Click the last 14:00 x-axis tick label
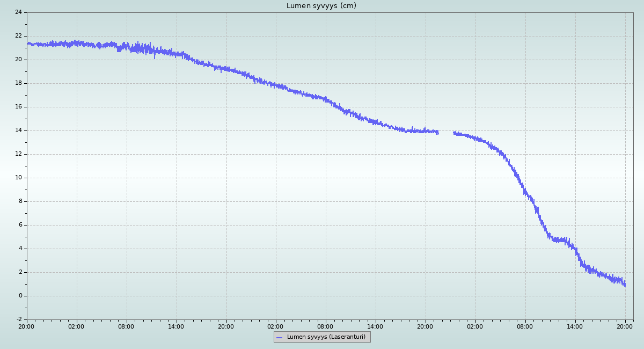This screenshot has width=644, height=349. pyautogui.click(x=575, y=326)
